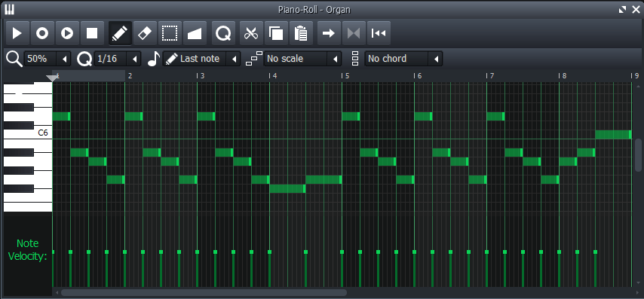Open the 1/16 quantization dropdown
Image resolution: width=644 pixels, height=299 pixels.
coord(118,59)
